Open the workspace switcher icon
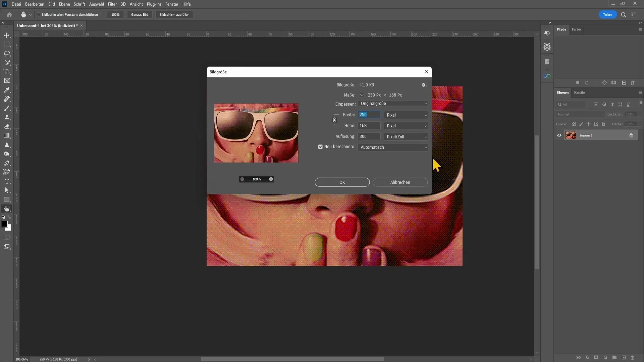 coord(634,15)
